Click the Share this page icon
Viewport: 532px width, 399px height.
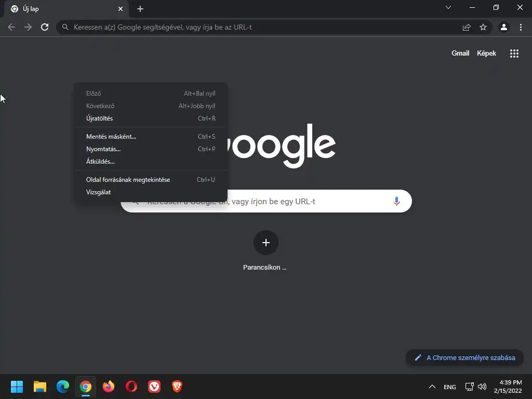pos(467,27)
